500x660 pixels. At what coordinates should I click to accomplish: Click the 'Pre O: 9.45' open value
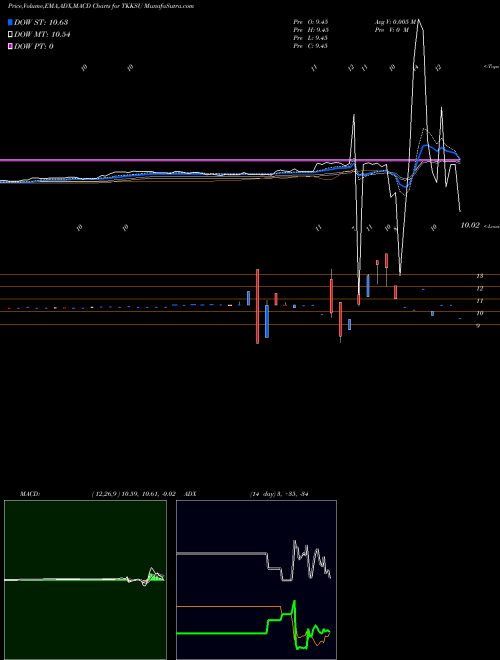[311, 21]
